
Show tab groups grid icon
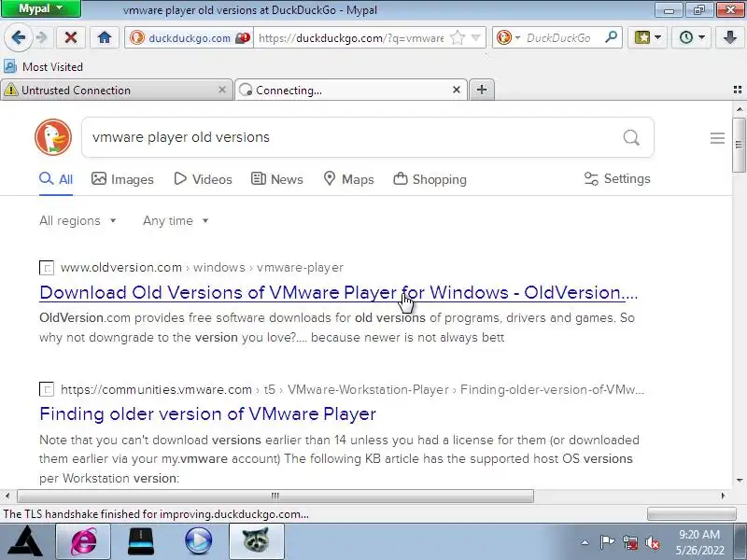(x=738, y=90)
